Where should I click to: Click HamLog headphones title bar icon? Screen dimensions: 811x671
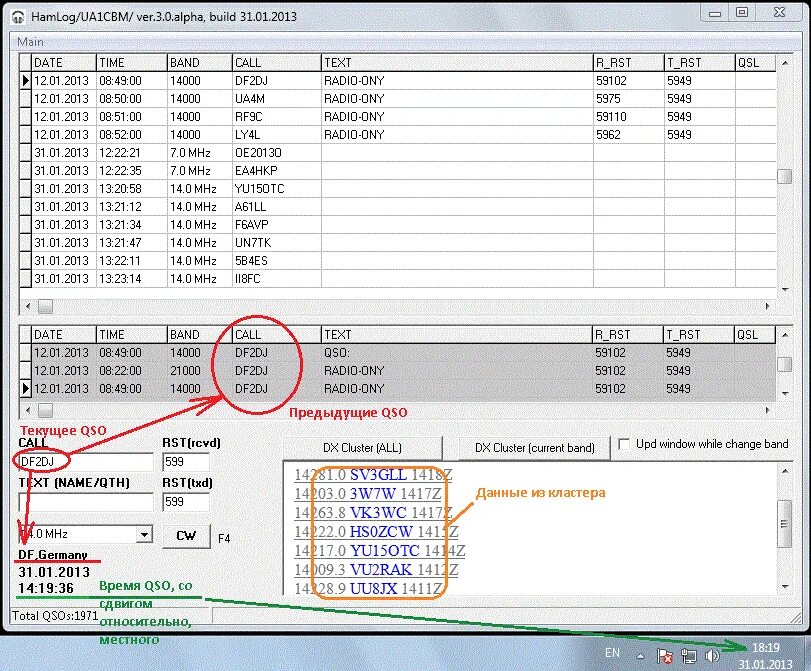(18, 17)
